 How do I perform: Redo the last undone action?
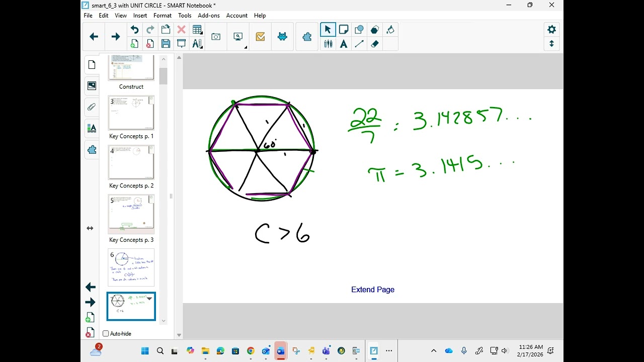pyautogui.click(x=150, y=30)
